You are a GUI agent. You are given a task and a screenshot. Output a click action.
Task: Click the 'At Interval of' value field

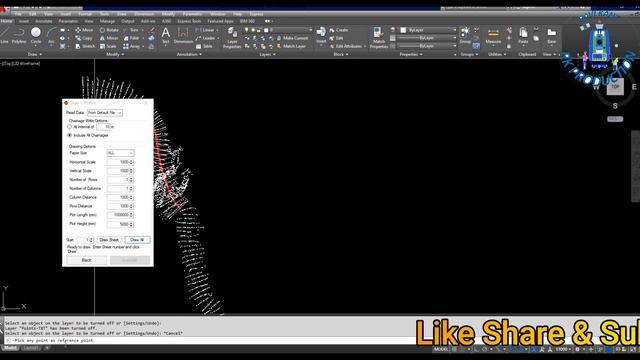(x=103, y=127)
